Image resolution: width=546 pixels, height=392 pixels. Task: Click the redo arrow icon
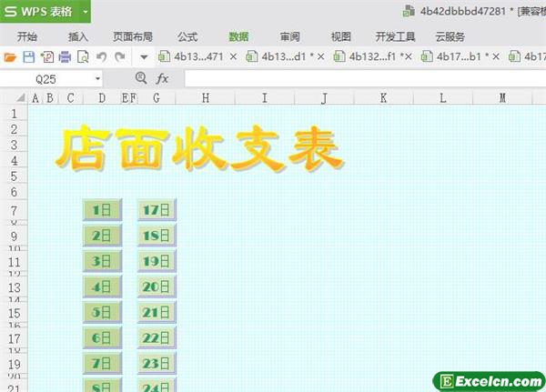pos(119,56)
